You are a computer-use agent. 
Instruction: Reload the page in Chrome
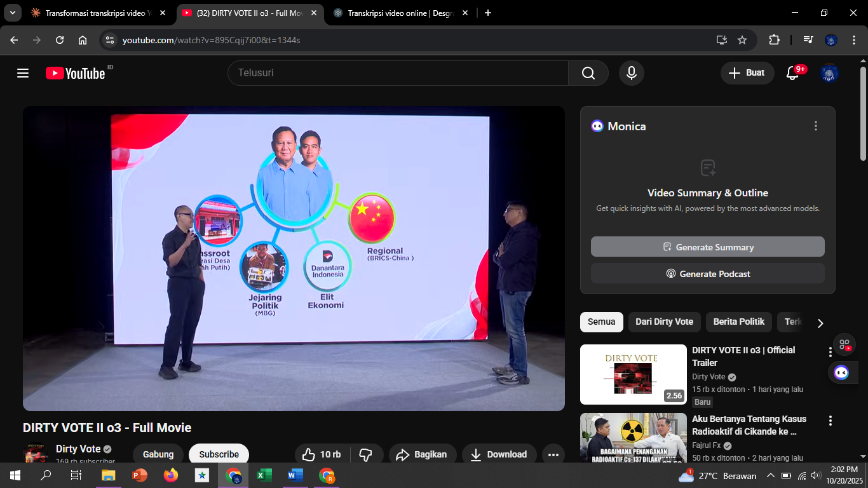click(60, 40)
